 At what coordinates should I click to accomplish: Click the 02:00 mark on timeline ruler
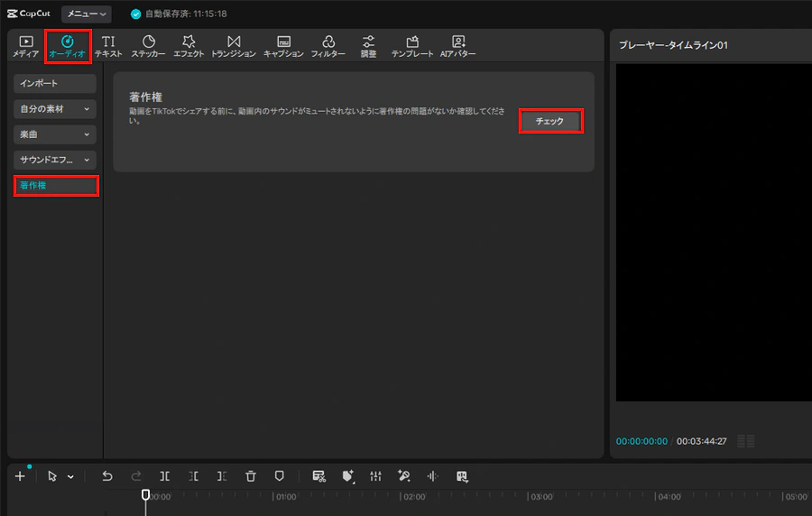[414, 497]
